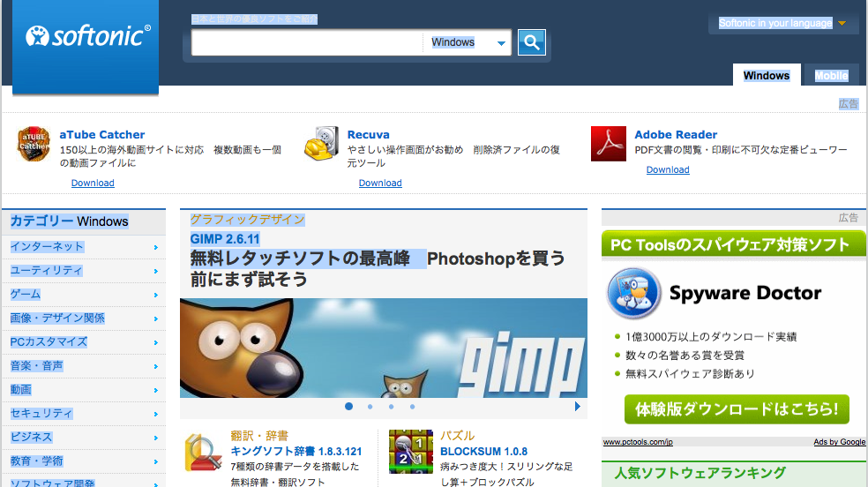
Task: Click the 翻訳・辞書 category label
Action: (259, 436)
